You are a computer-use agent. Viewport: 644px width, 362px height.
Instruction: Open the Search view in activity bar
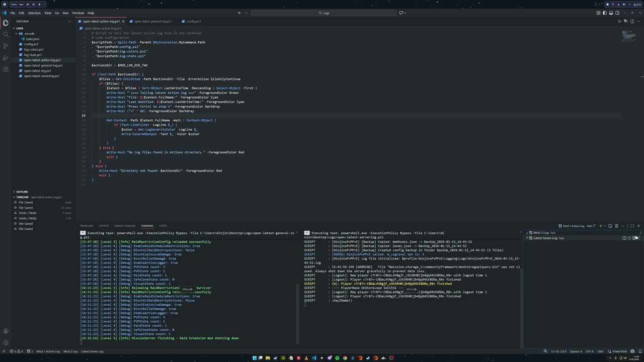click(6, 34)
